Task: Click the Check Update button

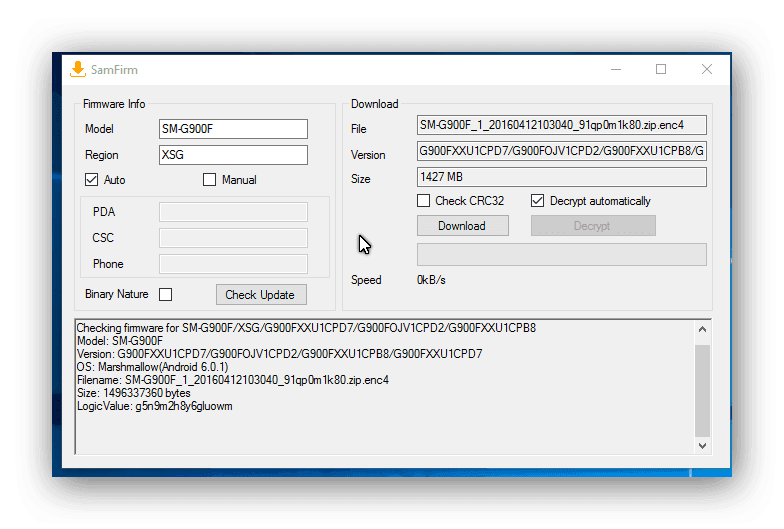Action: (261, 294)
